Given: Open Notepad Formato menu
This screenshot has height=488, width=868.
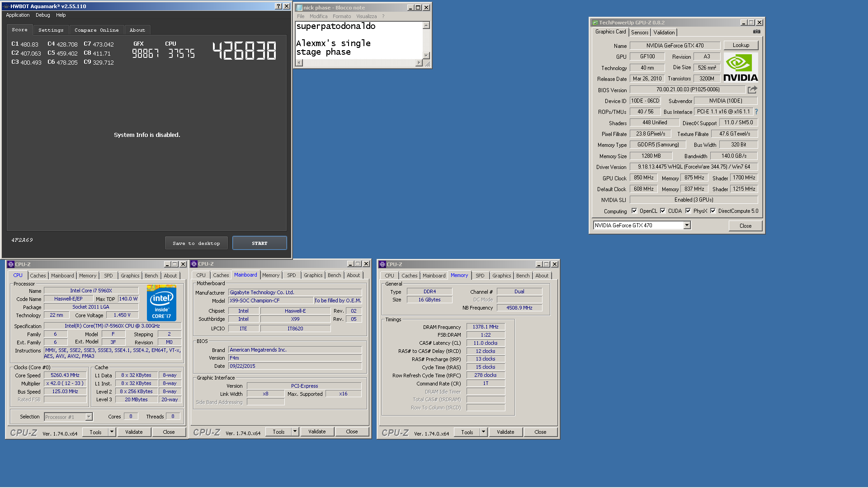Looking at the screenshot, I should (x=342, y=16).
